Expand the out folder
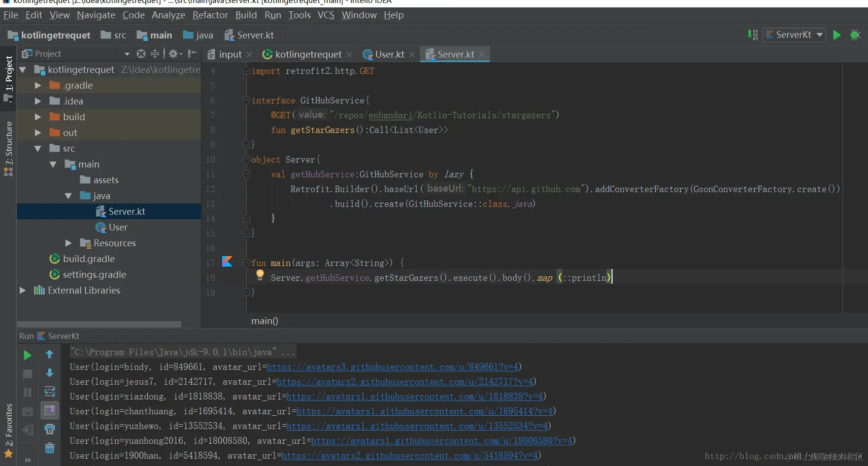The image size is (868, 466). [x=38, y=133]
